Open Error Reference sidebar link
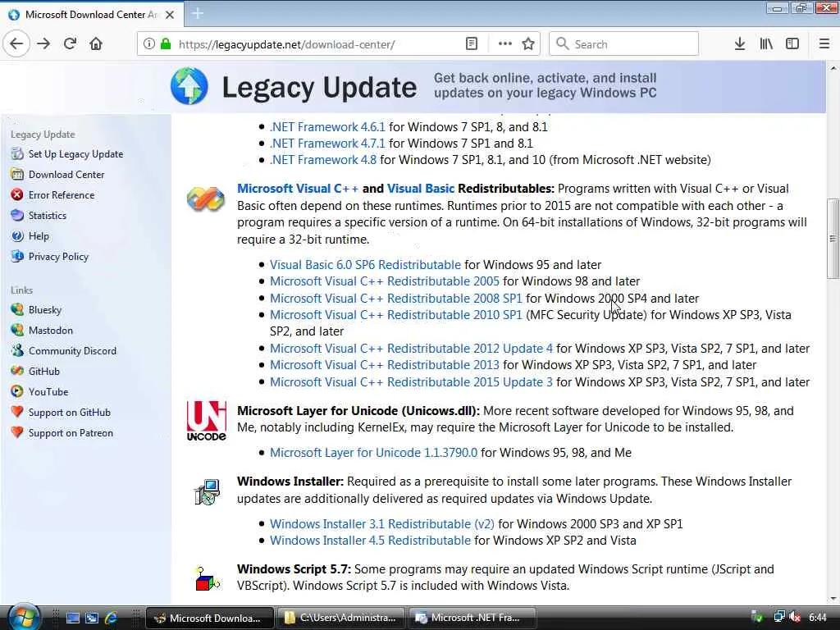Viewport: 840px width, 630px height. click(x=62, y=195)
